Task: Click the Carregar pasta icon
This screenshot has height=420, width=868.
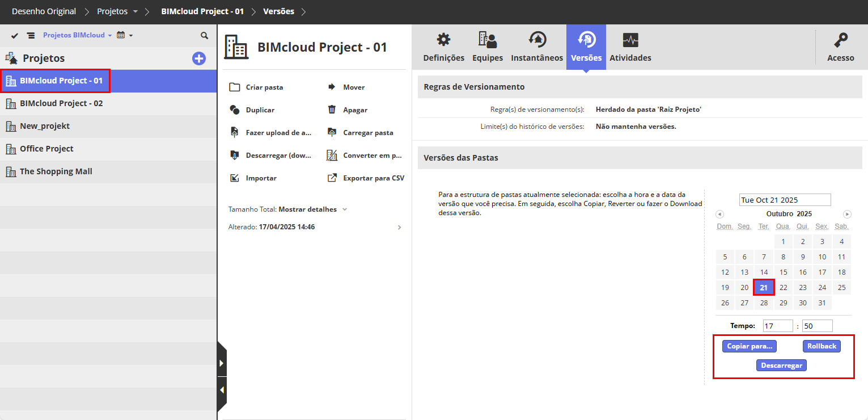Action: [x=332, y=133]
